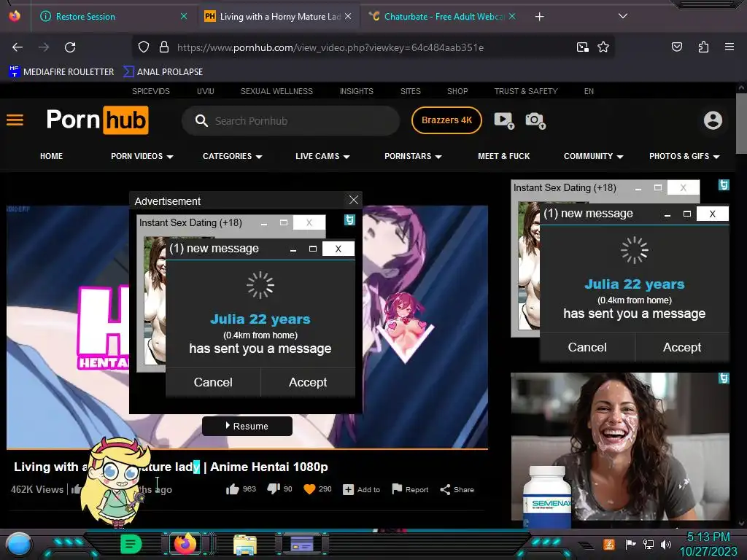Click the Add to playlist plus icon
747x560 pixels.
click(x=348, y=489)
